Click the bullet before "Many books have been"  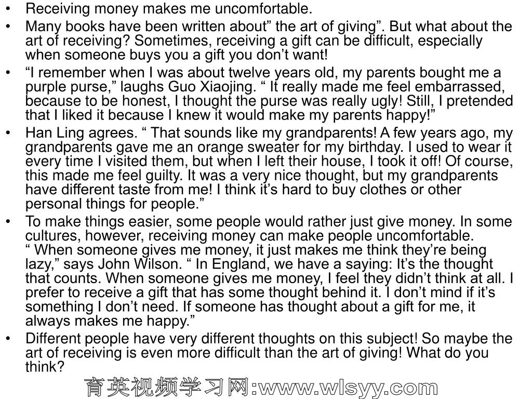[8, 26]
